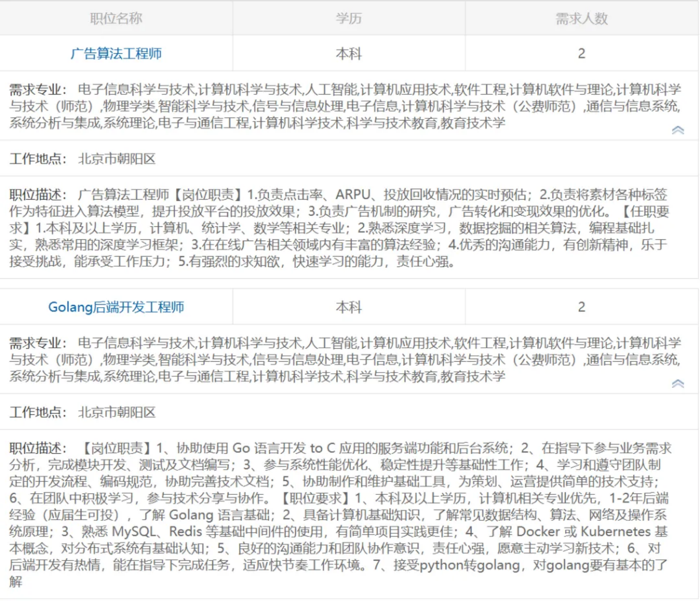Click 北京市朝阳区 location for 广告算法工程师

click(117, 159)
